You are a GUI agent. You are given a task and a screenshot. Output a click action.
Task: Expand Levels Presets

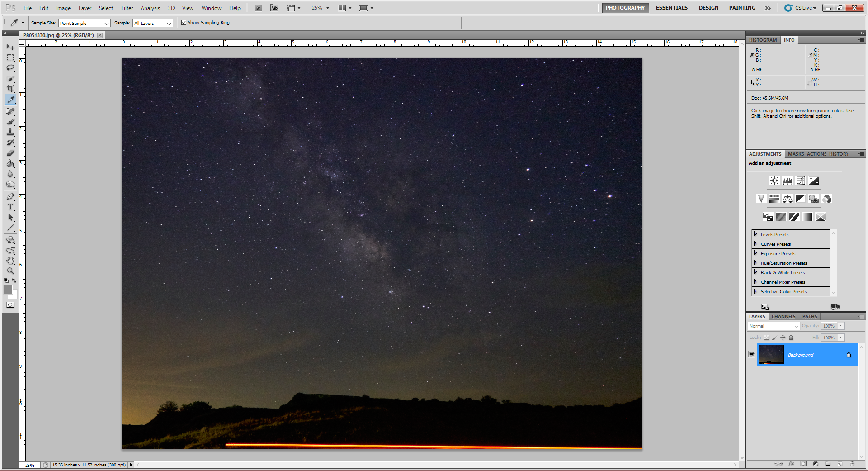point(755,234)
